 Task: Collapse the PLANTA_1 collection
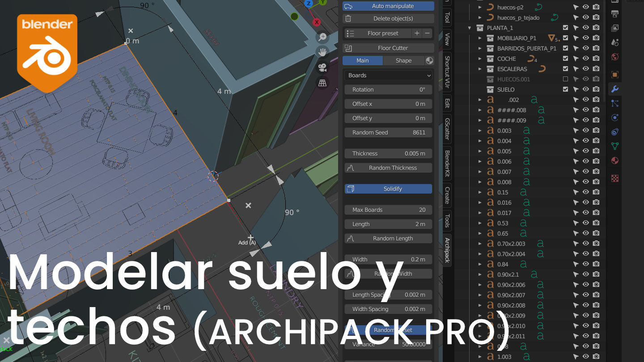pos(470,28)
